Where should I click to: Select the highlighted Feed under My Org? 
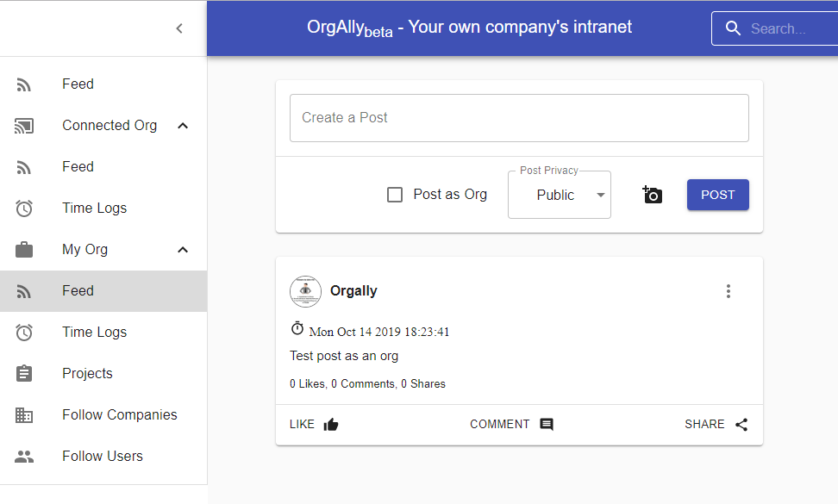[103, 291]
